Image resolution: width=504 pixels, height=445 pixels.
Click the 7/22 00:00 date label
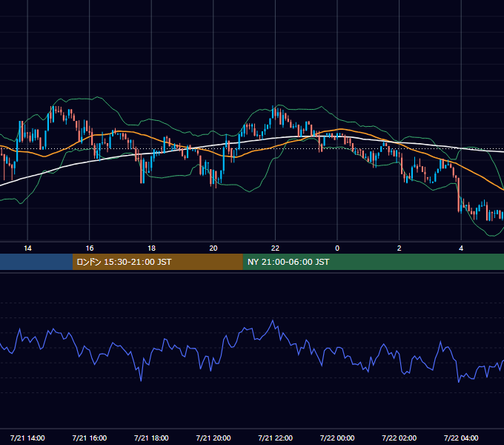point(337,438)
